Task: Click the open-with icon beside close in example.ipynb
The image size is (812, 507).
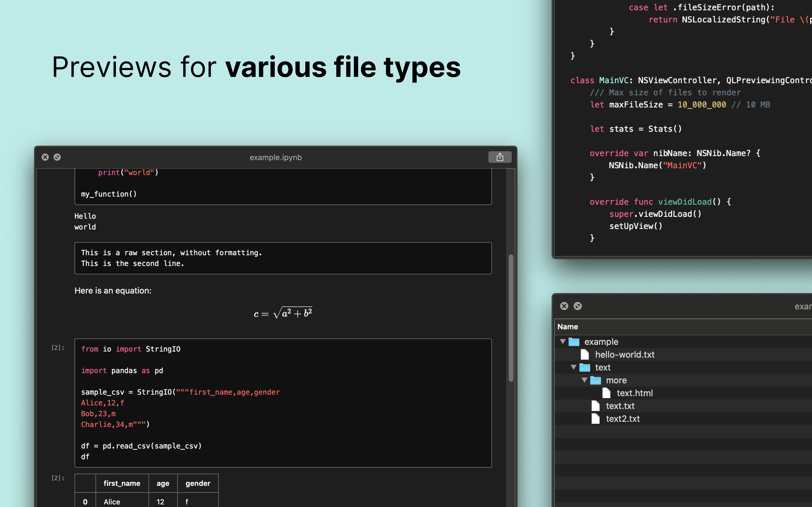Action: 58,157
